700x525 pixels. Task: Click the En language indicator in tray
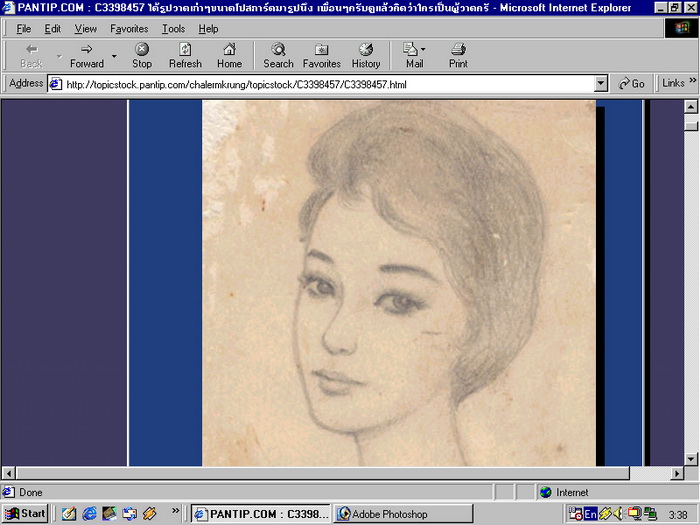click(x=590, y=514)
